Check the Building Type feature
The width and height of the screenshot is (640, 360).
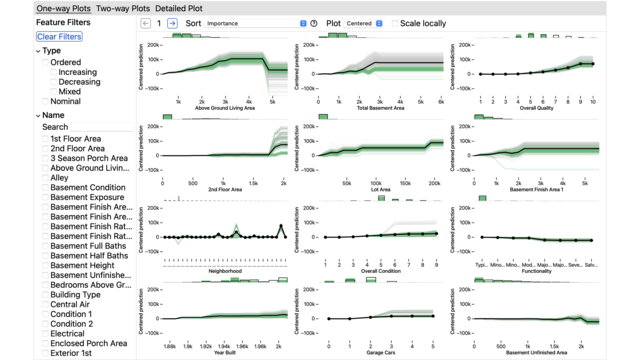[45, 295]
